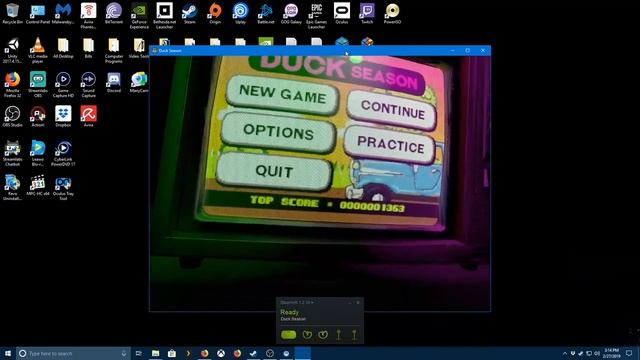640x360 pixels.
Task: Click the Ready status text in SteamVR
Action: point(289,312)
